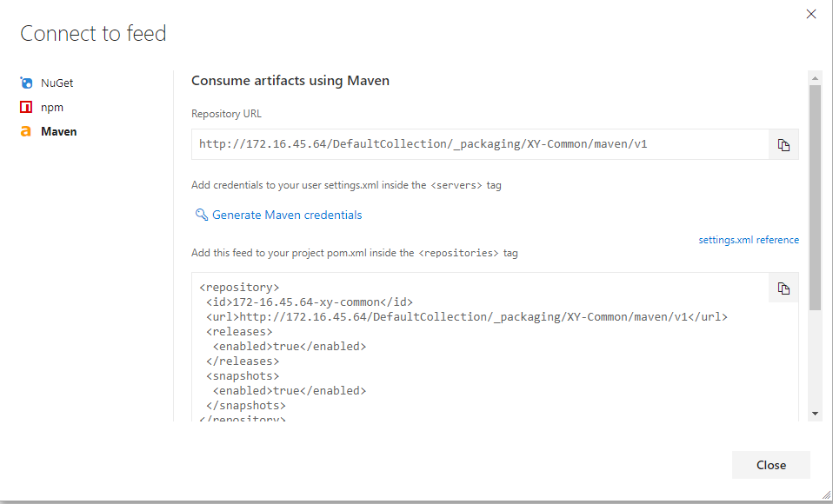Click the red npm logo icon
The image size is (833, 504).
26,108
